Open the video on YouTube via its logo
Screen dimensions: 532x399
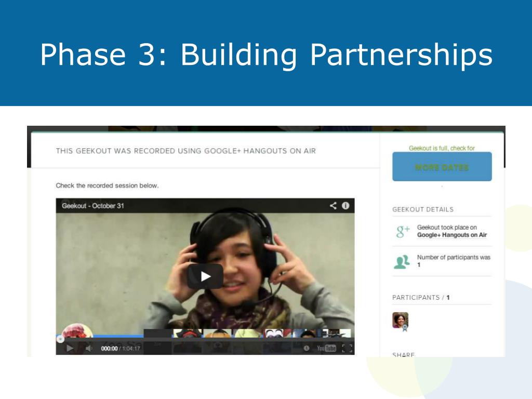point(326,348)
